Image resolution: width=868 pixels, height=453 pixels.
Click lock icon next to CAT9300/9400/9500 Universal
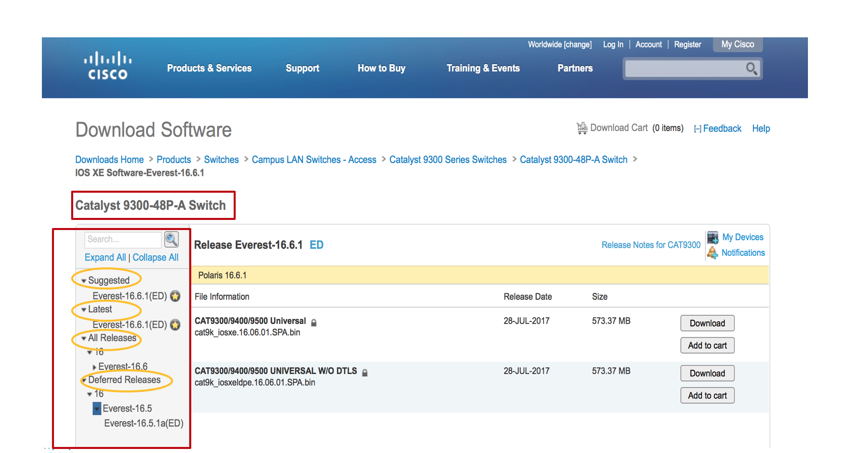[313, 322]
